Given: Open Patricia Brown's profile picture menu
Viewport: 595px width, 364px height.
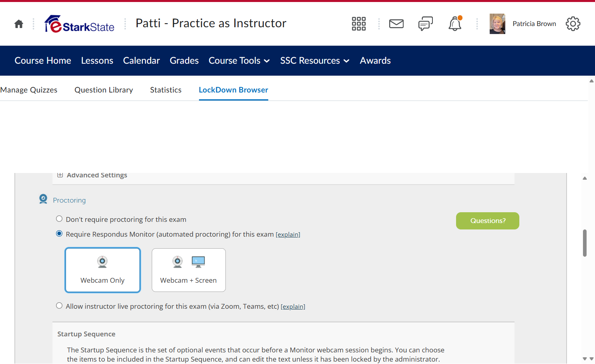Looking at the screenshot, I should [497, 24].
